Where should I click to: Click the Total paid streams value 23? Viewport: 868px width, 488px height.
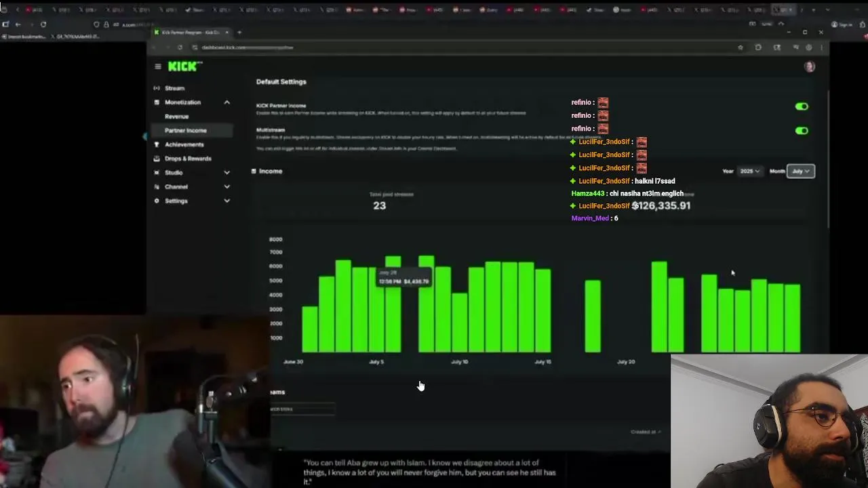(380, 206)
